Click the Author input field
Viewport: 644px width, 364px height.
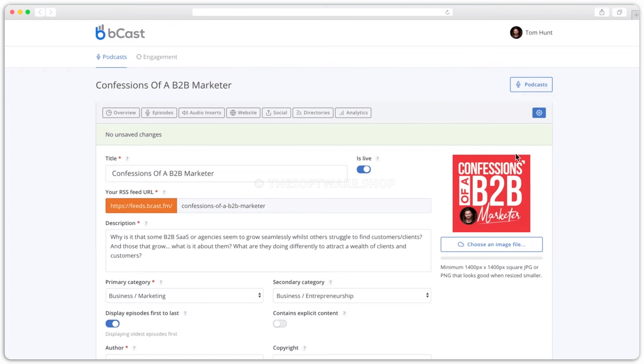(x=184, y=357)
